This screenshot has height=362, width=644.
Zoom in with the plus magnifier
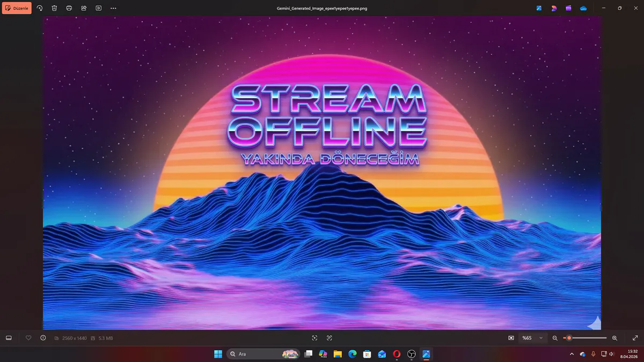point(614,338)
